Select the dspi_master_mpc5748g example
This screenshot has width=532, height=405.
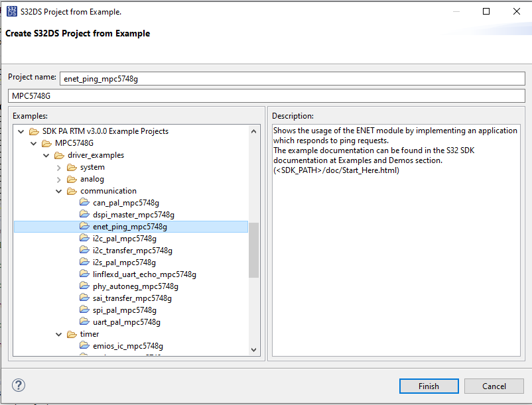coord(133,215)
